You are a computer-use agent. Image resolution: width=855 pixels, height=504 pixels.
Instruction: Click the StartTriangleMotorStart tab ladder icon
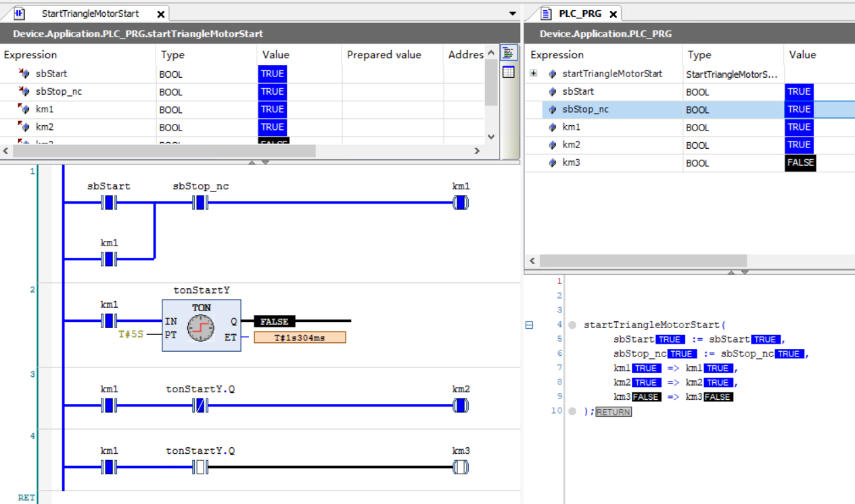[20, 14]
